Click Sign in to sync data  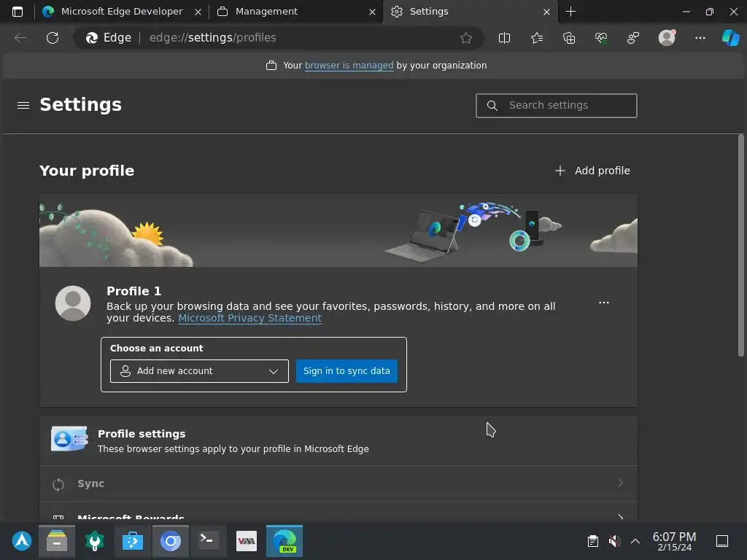pyautogui.click(x=347, y=371)
